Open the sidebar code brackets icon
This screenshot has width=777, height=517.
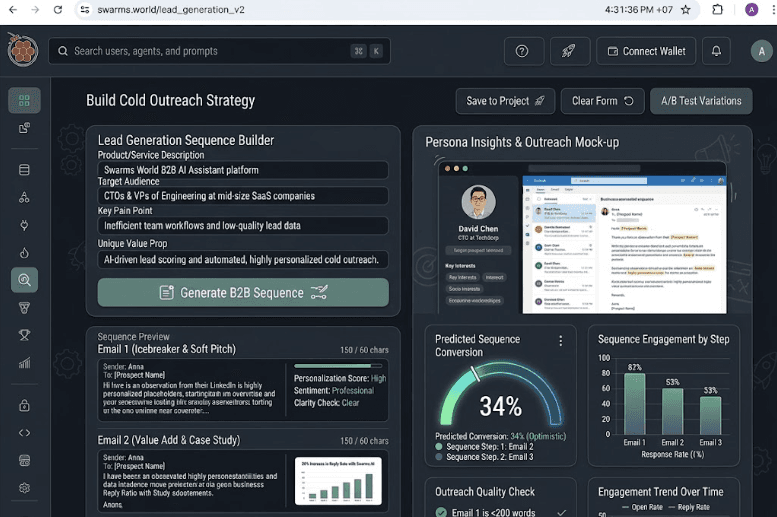(24, 433)
